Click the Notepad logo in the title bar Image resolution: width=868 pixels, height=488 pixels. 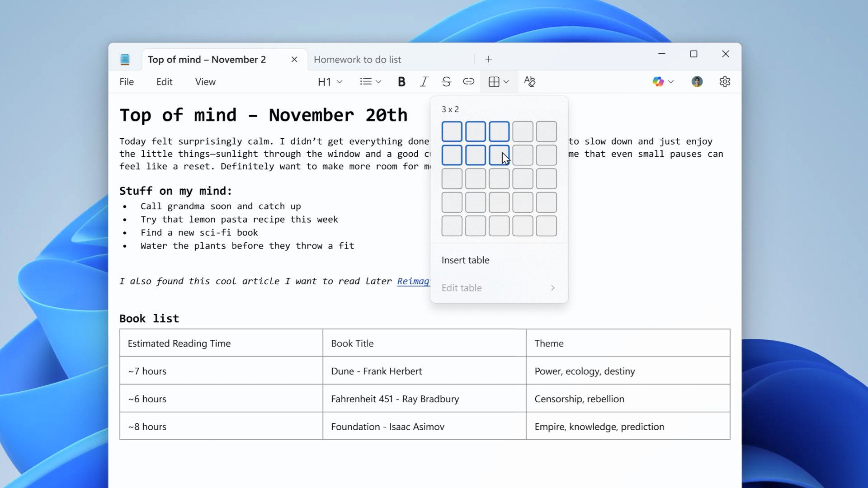(x=125, y=59)
